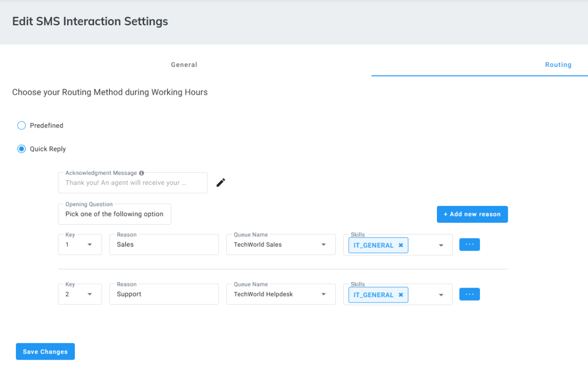Expand Skills dropdown in the Support row
Screen dimensions: 588x373
pyautogui.click(x=441, y=295)
